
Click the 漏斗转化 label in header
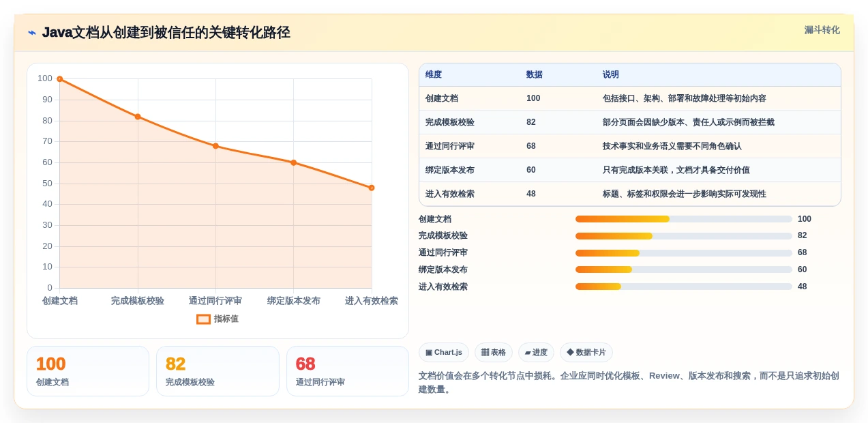(822, 30)
